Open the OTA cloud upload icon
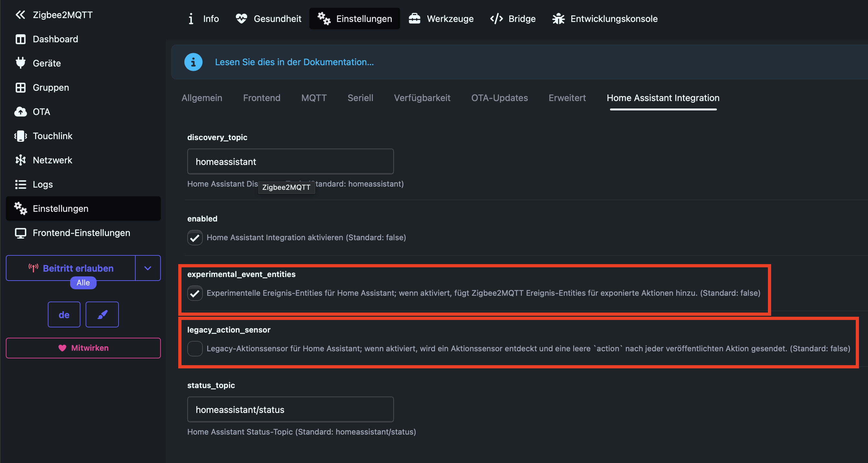The width and height of the screenshot is (868, 463). [x=20, y=111]
